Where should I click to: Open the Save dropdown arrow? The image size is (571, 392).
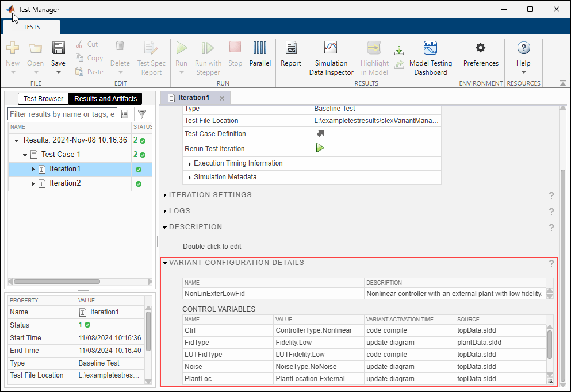click(x=58, y=72)
